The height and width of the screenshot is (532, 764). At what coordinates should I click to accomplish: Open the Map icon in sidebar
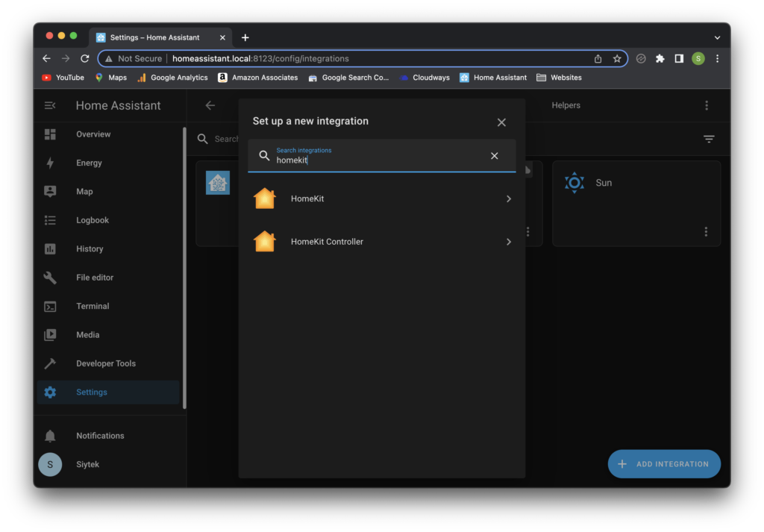point(50,192)
